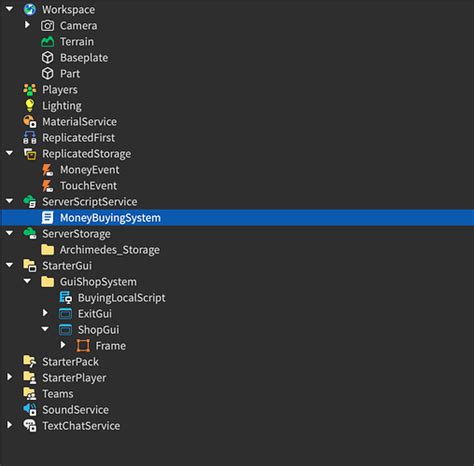Click the Baseplate cube icon
This screenshot has height=466, width=474.
[47, 58]
